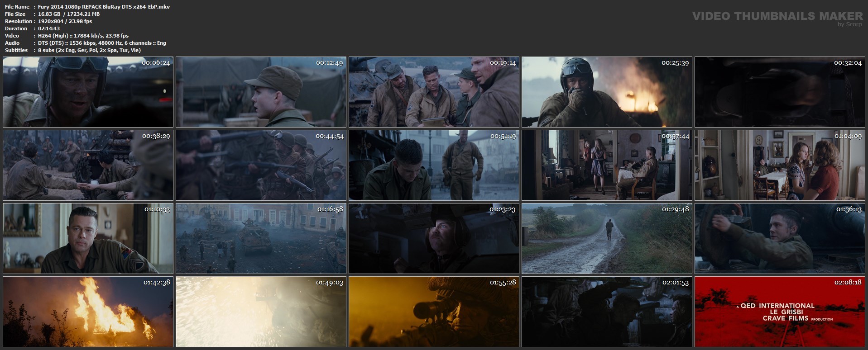The image size is (868, 350).
Task: Select the thumbnail at 00:51:19
Action: click(434, 165)
